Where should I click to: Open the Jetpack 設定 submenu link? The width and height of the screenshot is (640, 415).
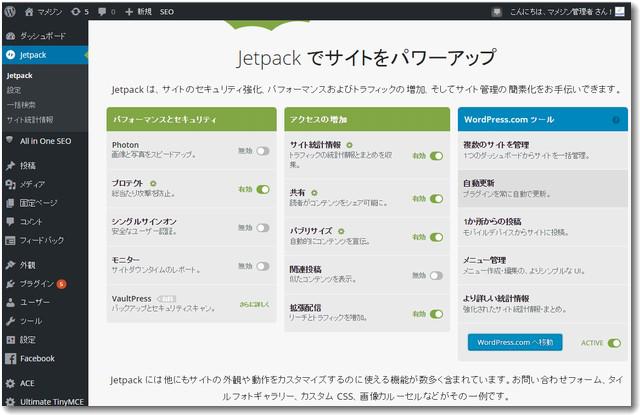click(14, 90)
